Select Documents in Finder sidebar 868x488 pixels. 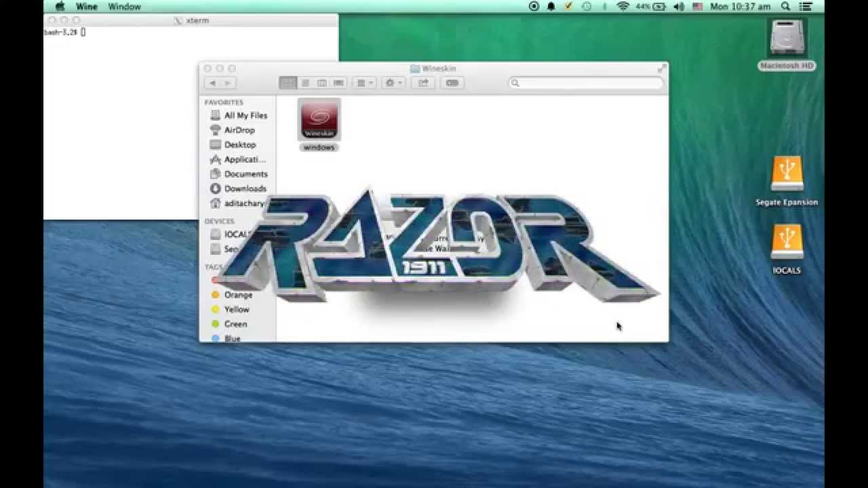click(x=239, y=174)
